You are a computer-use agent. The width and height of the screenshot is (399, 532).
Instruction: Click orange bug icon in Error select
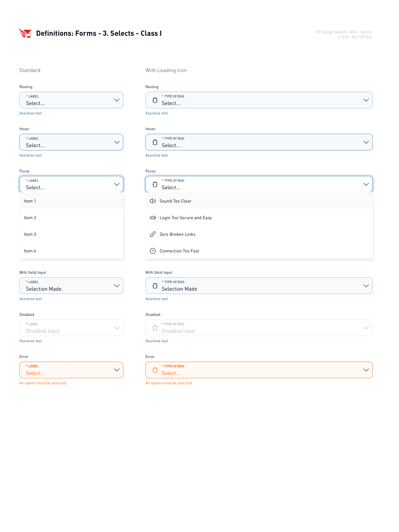(155, 370)
